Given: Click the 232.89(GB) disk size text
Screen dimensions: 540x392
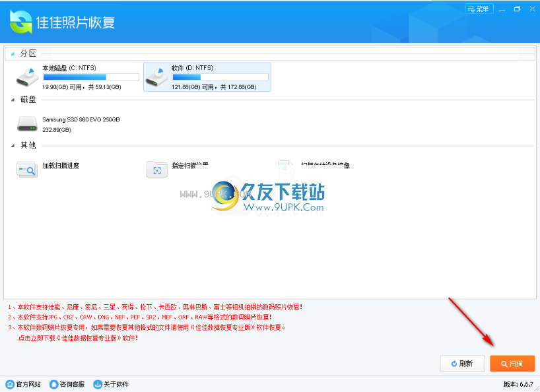Looking at the screenshot, I should [x=57, y=130].
